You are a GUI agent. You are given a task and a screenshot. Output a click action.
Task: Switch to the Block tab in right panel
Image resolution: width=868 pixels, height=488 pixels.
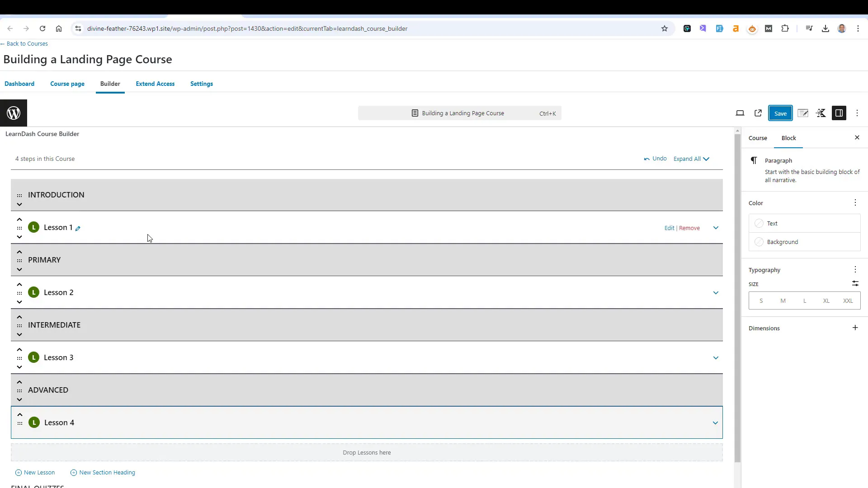[x=789, y=138]
